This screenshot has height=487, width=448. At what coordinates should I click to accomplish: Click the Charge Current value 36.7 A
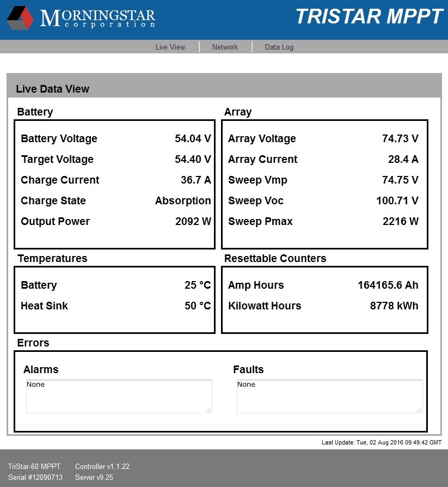click(196, 180)
